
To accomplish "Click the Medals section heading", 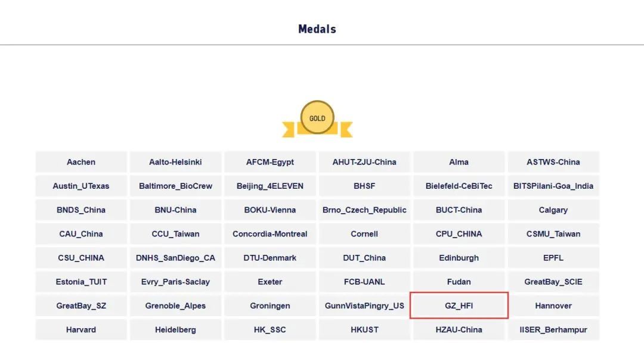I will (x=317, y=29).
